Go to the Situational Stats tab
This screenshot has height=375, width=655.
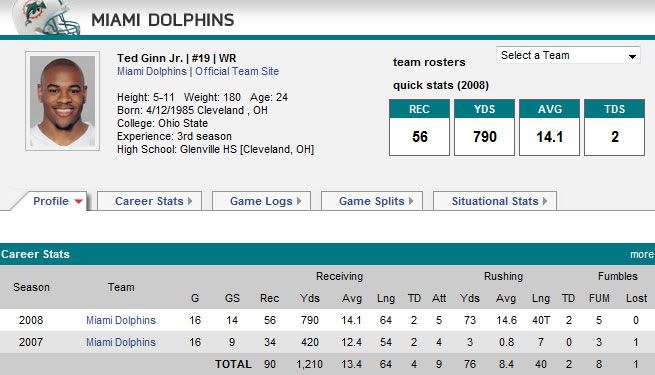click(495, 201)
